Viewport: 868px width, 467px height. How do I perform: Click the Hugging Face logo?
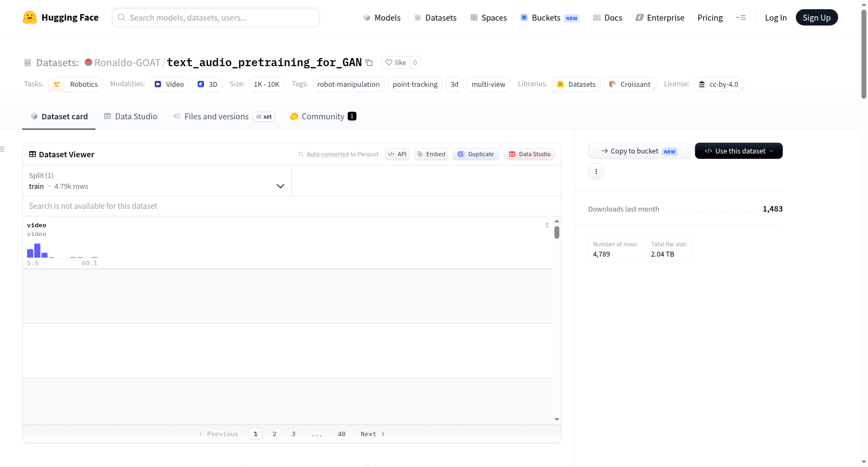click(x=61, y=17)
